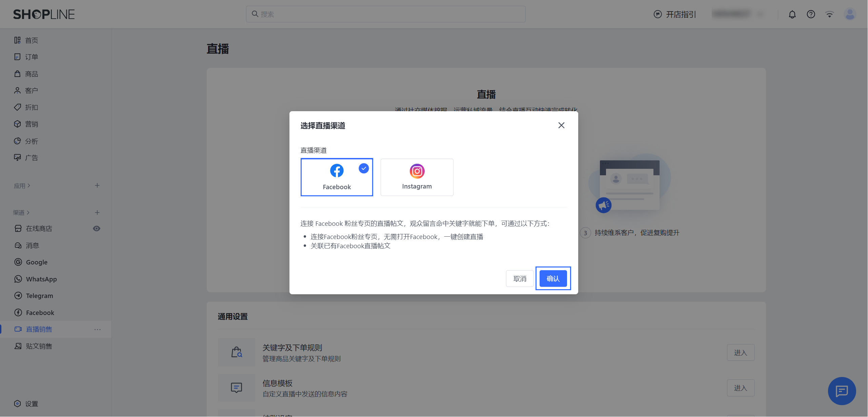Screen dimensions: 868x417
Task: Click the 分析 analytics icon
Action: pos(17,141)
